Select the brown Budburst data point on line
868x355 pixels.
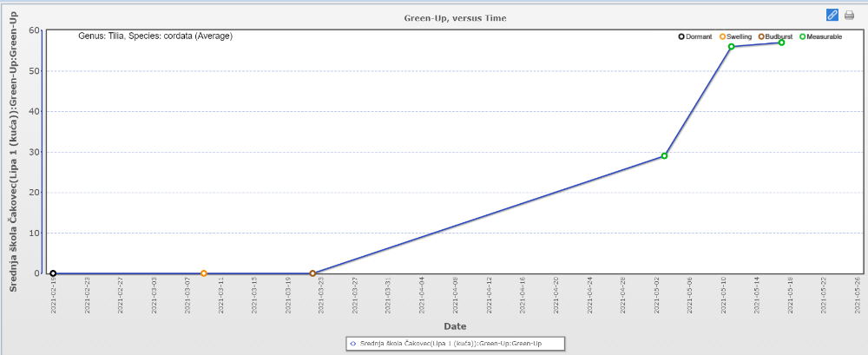pos(312,273)
